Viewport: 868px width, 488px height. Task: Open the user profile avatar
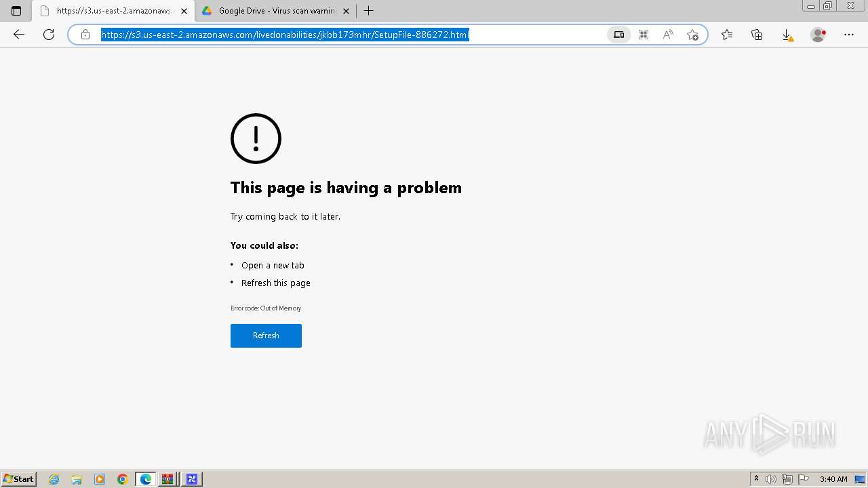point(818,35)
